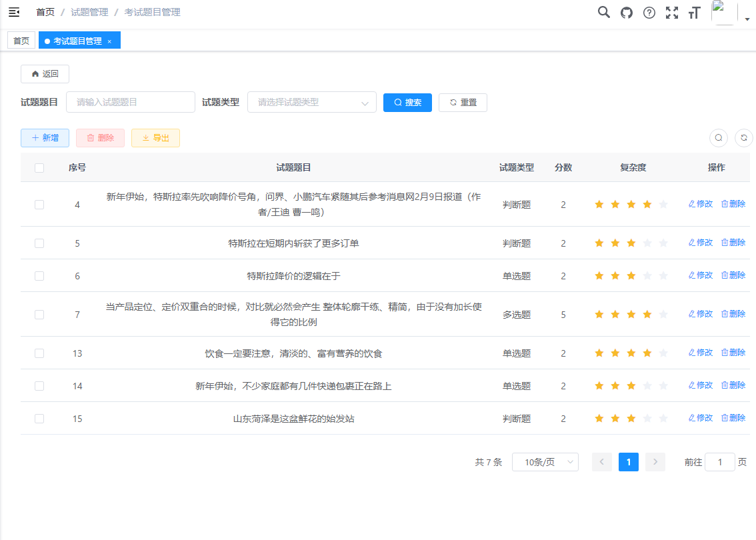Image resolution: width=756 pixels, height=540 pixels.
Task: Go to the next page arrow
Action: pos(655,462)
